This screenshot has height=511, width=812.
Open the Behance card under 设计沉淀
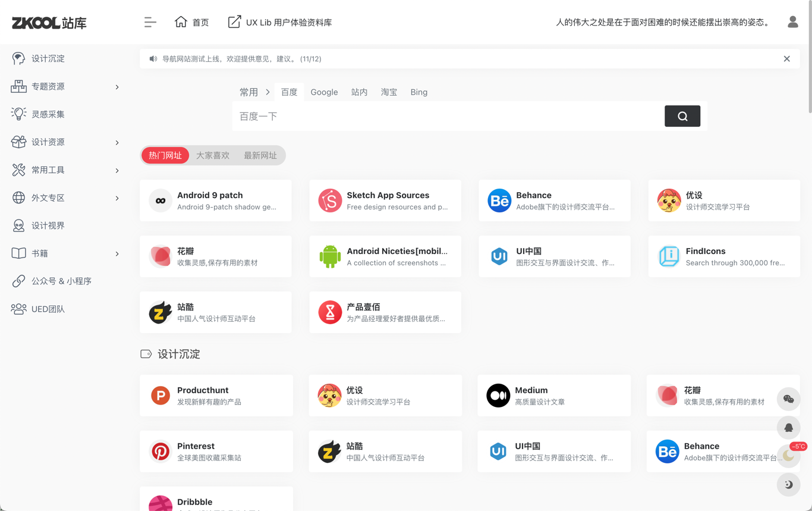pos(723,452)
